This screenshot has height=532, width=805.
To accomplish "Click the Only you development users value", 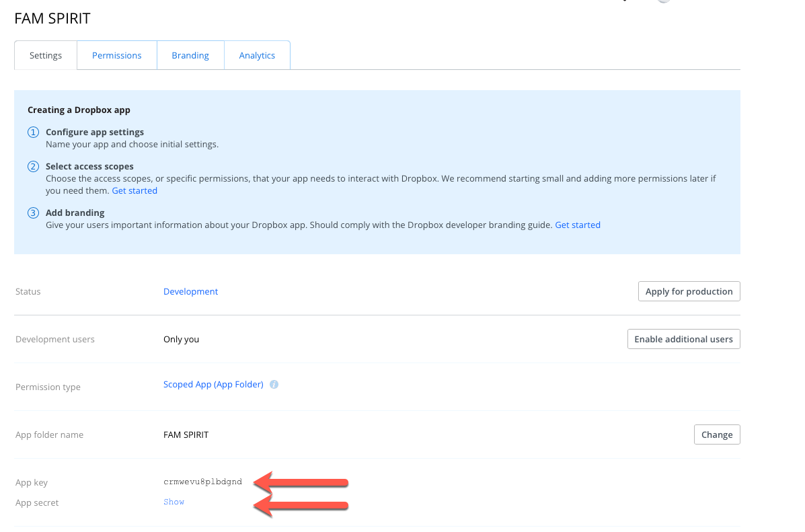I will [x=181, y=339].
